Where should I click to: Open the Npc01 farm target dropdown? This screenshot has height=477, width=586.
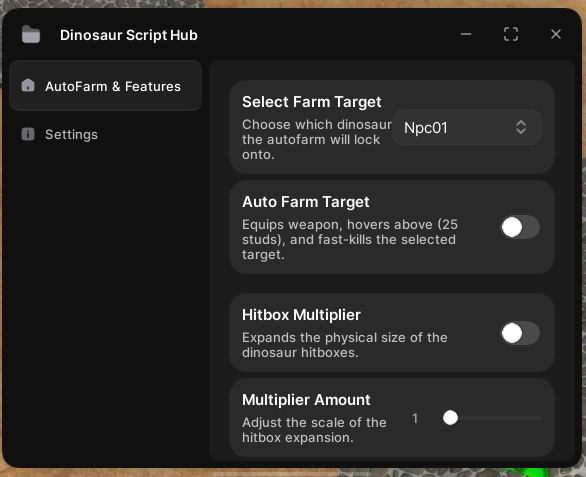click(467, 127)
